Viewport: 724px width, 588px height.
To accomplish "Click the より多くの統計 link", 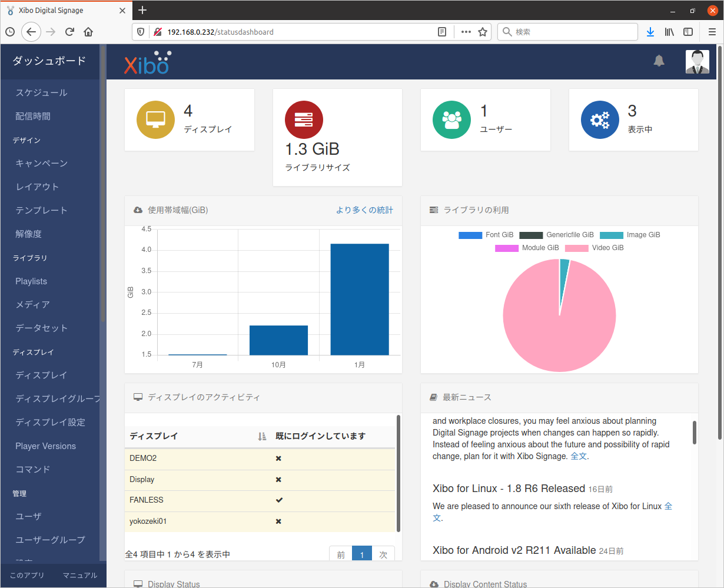I will (364, 210).
